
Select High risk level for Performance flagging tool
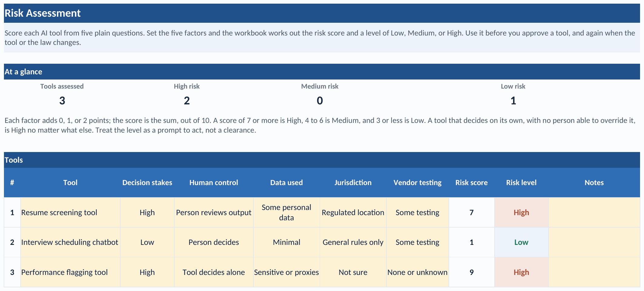[522, 272]
